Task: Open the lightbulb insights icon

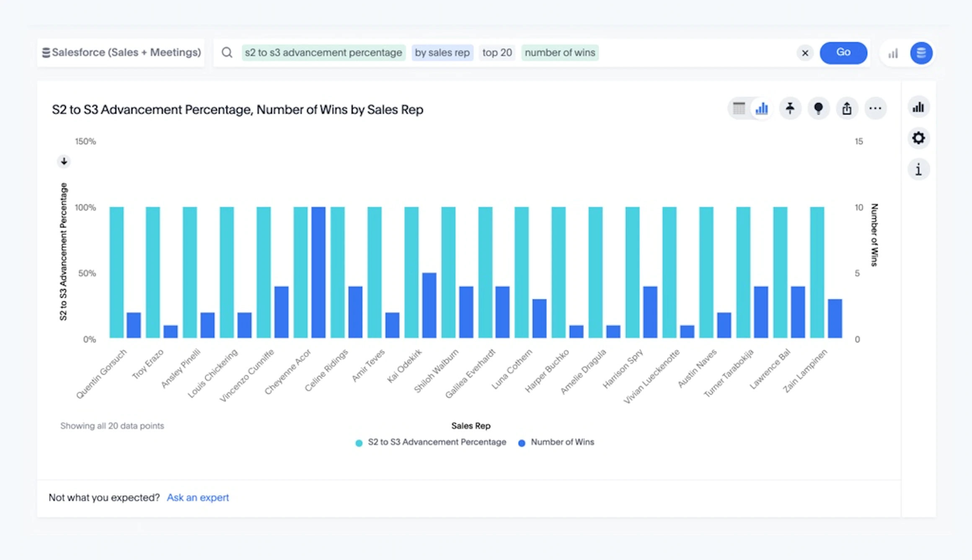Action: pos(818,108)
